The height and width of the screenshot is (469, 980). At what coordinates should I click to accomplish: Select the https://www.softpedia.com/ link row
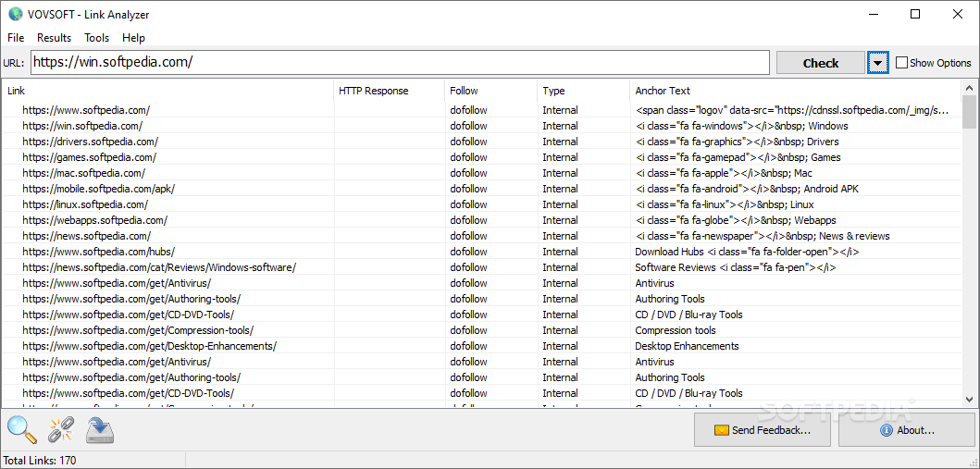(x=481, y=110)
